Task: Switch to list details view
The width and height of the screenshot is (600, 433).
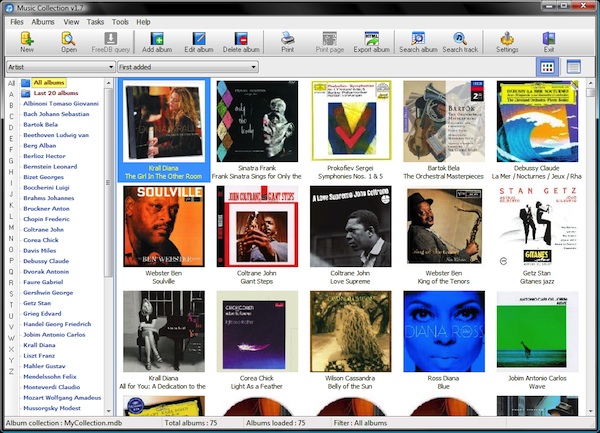Action: [x=573, y=67]
